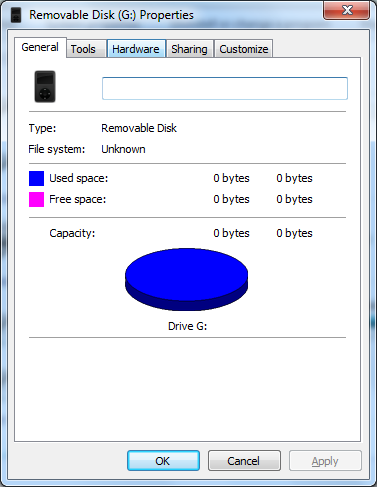Click the File system Unknown value
Viewport: 378px width, 489px height.
click(x=123, y=149)
